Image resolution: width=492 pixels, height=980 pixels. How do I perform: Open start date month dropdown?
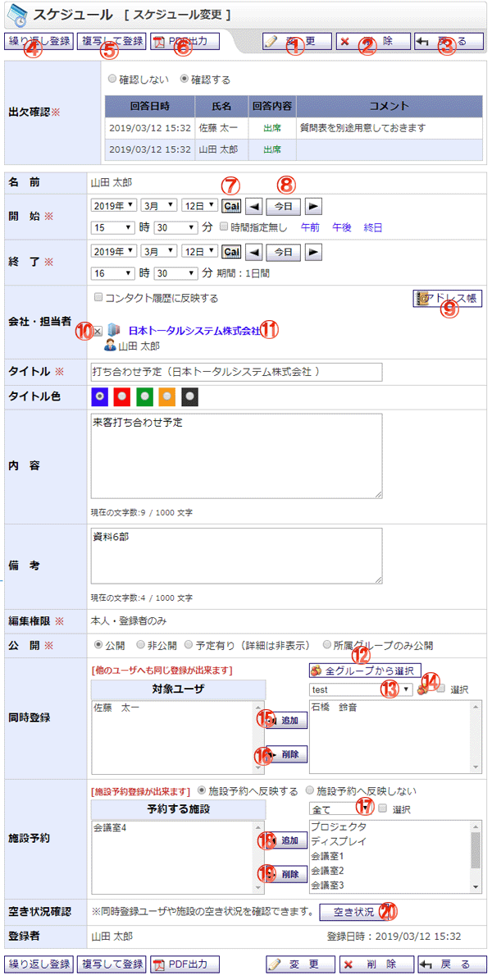[158, 204]
